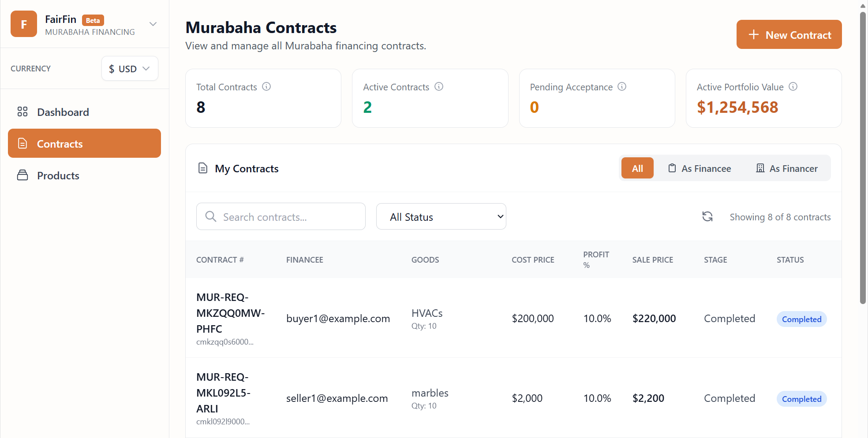Screen dimensions: 868x438
Task: Filter contracts As Financee
Action: point(700,168)
